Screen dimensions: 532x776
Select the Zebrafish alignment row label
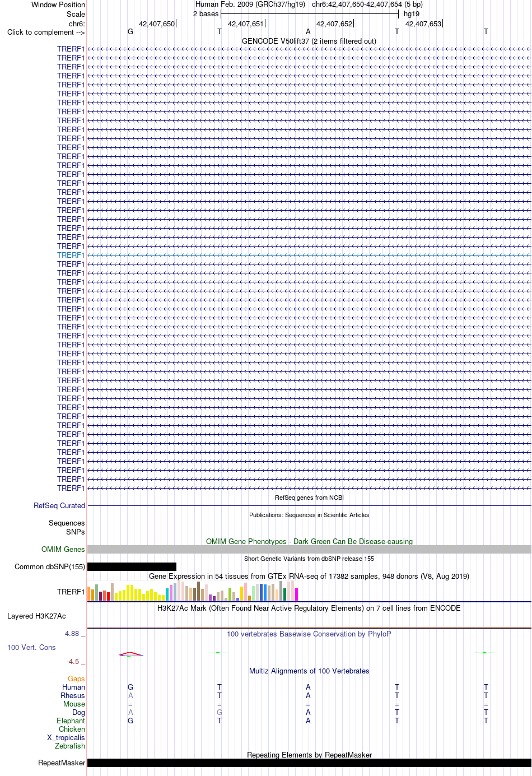coord(70,746)
